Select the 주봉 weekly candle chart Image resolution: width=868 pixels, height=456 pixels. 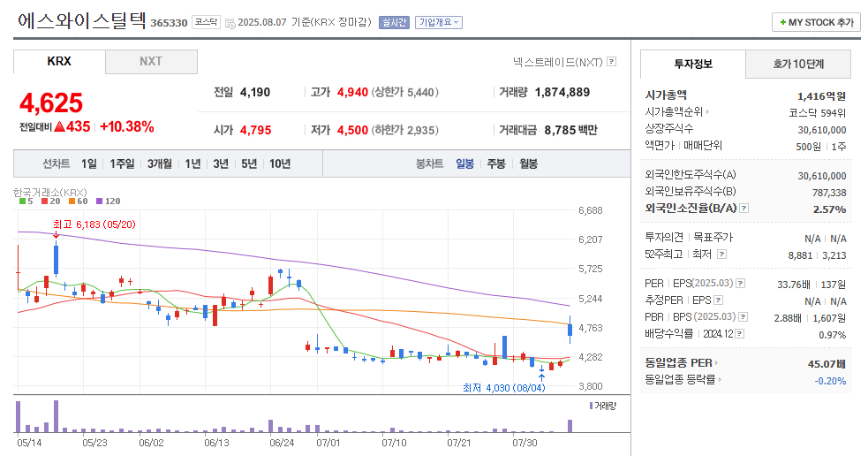(x=496, y=164)
